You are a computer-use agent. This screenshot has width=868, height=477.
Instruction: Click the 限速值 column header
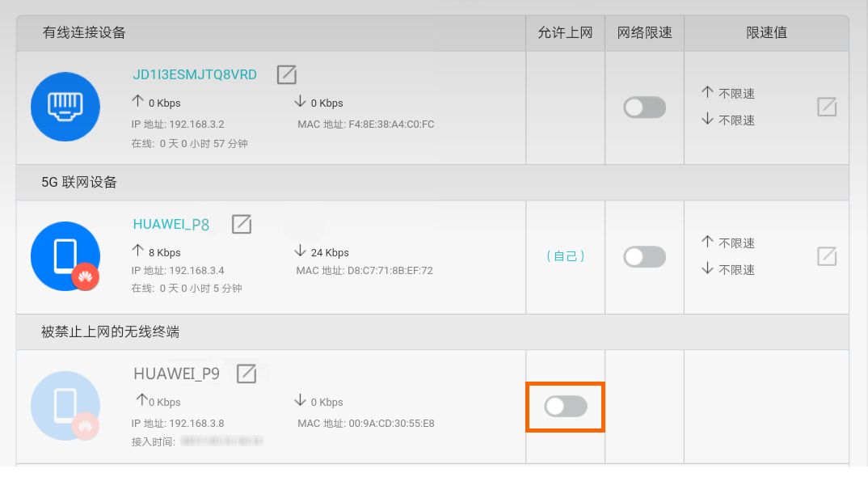pos(767,32)
